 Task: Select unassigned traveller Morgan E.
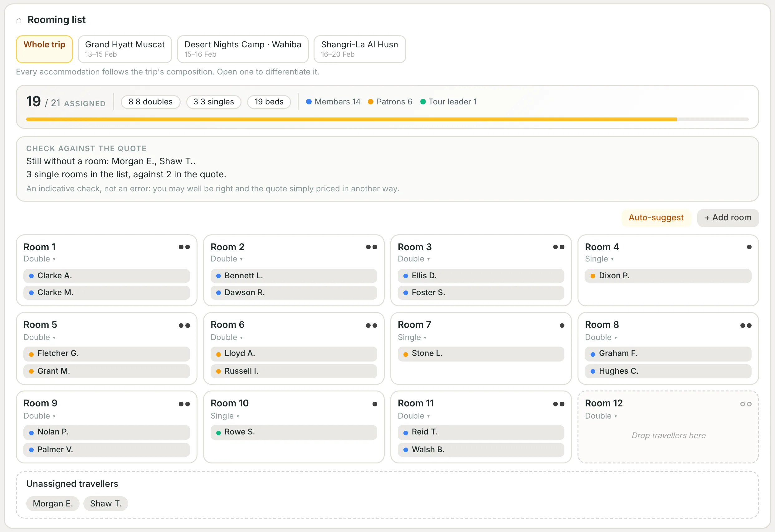pyautogui.click(x=53, y=503)
